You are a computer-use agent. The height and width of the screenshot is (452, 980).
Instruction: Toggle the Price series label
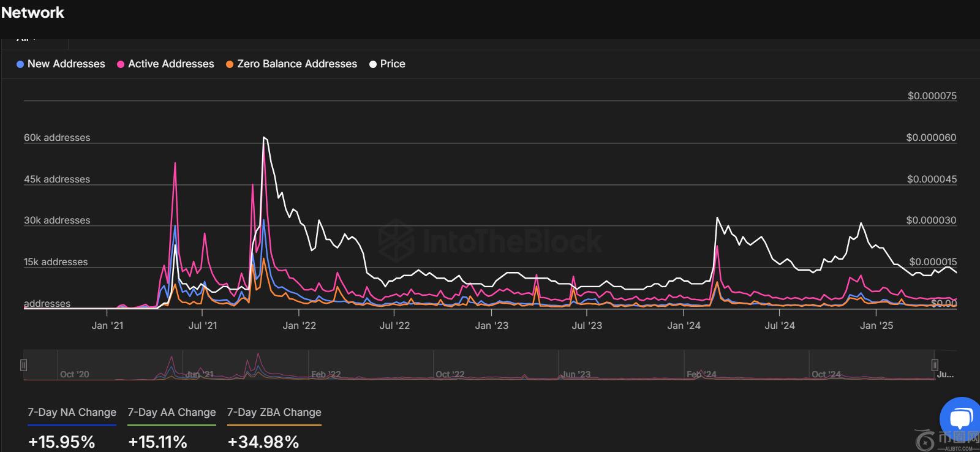pos(393,64)
